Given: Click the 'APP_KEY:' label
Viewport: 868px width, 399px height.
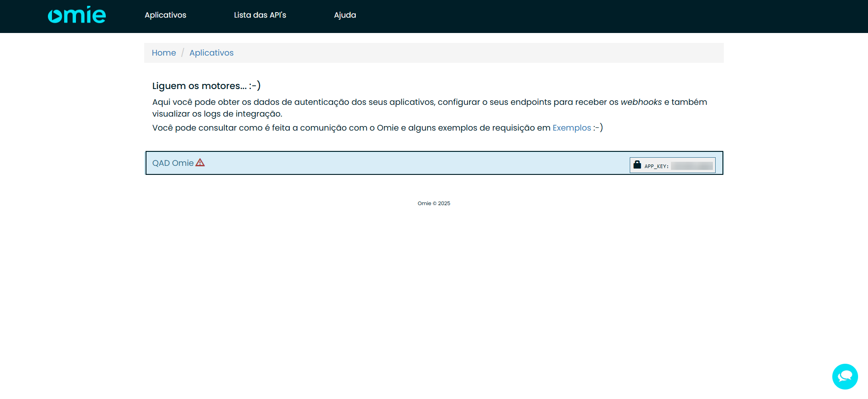Looking at the screenshot, I should [656, 166].
